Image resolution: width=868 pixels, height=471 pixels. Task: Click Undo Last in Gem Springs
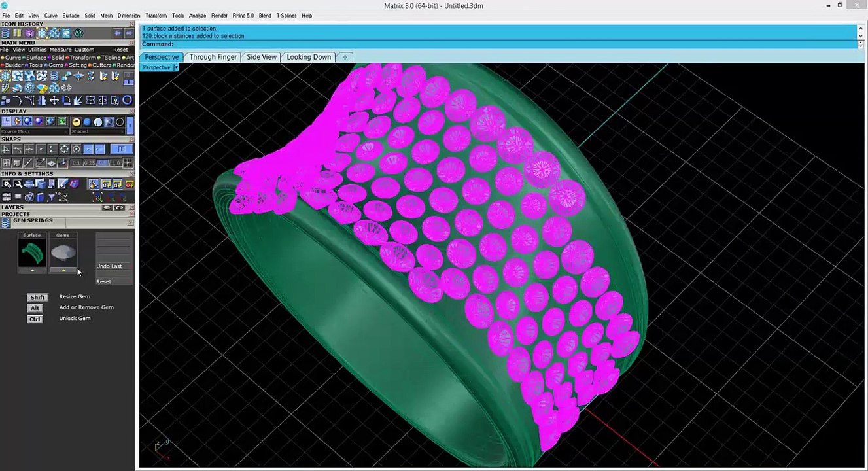pos(109,266)
